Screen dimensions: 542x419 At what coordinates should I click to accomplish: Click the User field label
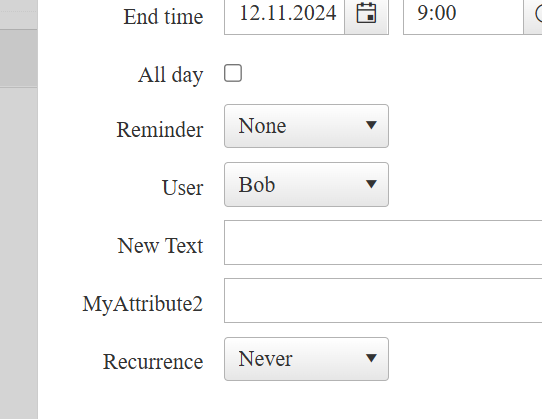click(x=183, y=188)
